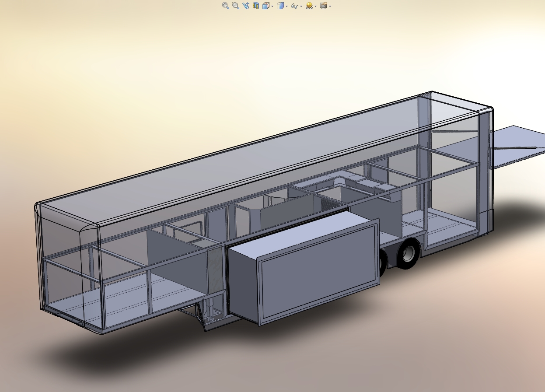Screen dimensions: 545x392
Task: Open the View Settings dropdown arrow
Action: [x=330, y=6]
